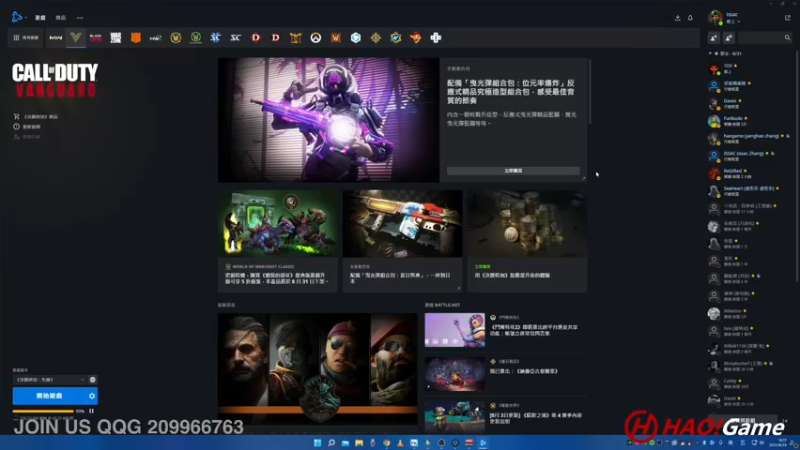Image resolution: width=800 pixels, height=450 pixels.
Task: Click the blue Play button
Action: 49,396
